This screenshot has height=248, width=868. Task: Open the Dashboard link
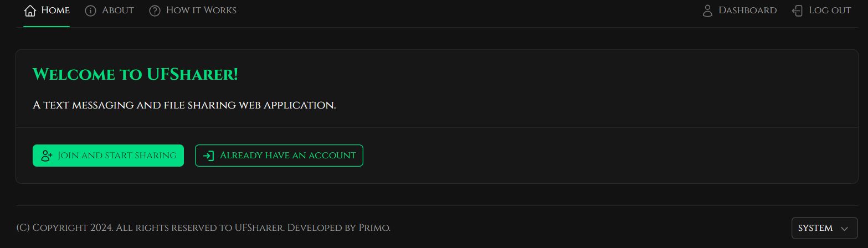748,11
